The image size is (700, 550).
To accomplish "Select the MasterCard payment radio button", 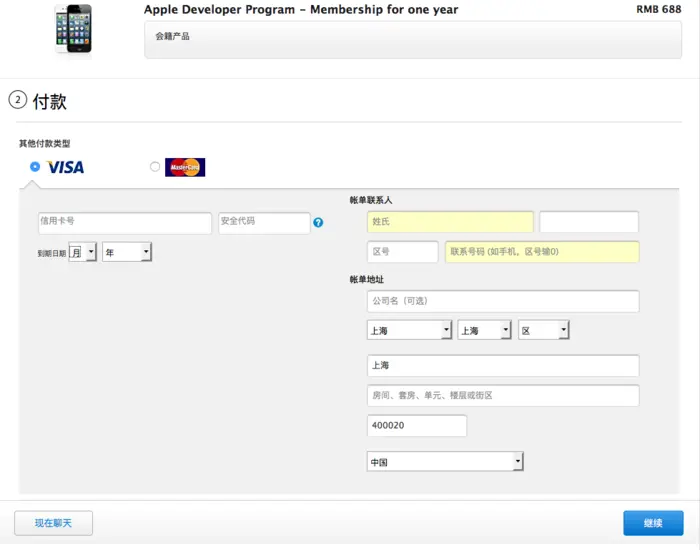I will tap(155, 167).
